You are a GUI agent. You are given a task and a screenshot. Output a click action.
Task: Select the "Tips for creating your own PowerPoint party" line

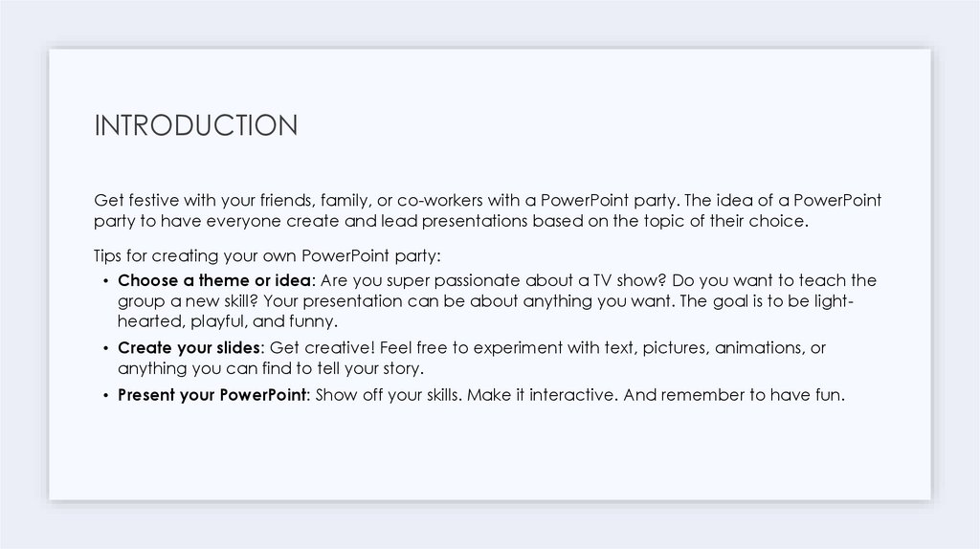(266, 257)
